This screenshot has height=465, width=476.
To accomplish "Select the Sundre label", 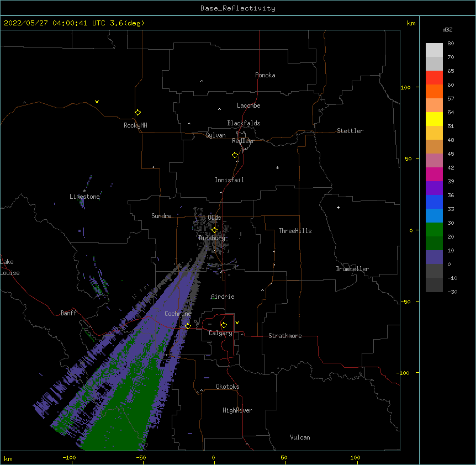I will pos(161,216).
